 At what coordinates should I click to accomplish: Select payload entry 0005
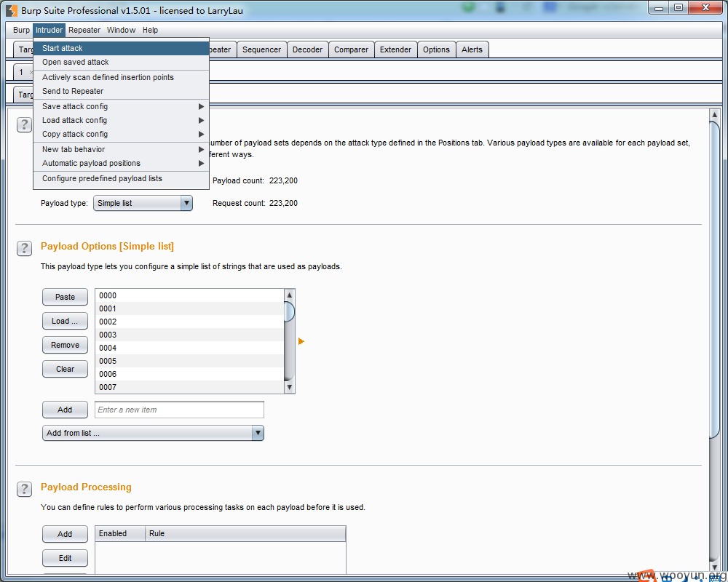point(189,361)
